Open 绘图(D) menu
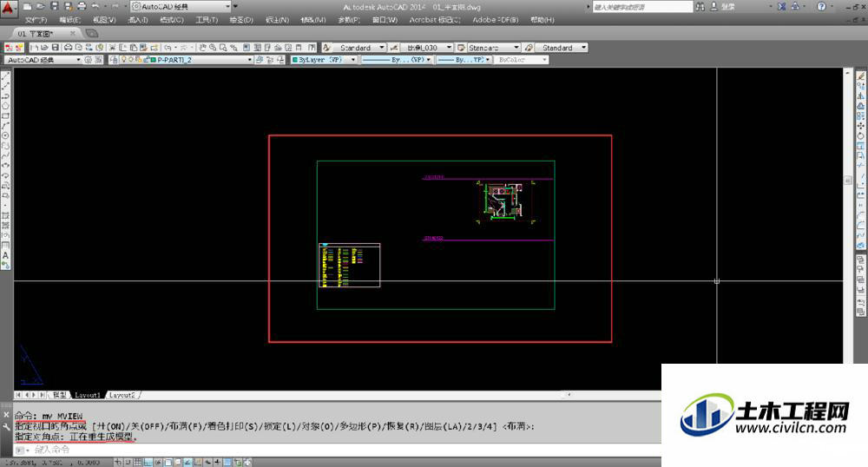Screen dimensions: 868x467 click(240, 19)
